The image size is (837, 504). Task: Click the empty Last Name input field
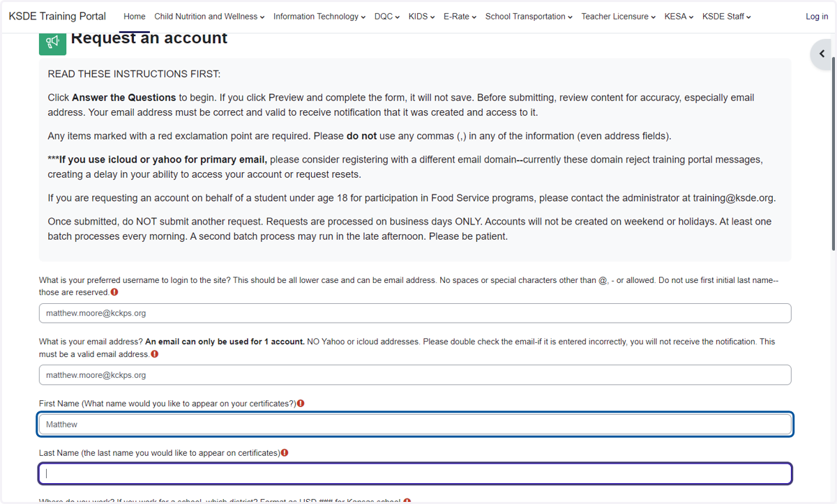pos(415,474)
